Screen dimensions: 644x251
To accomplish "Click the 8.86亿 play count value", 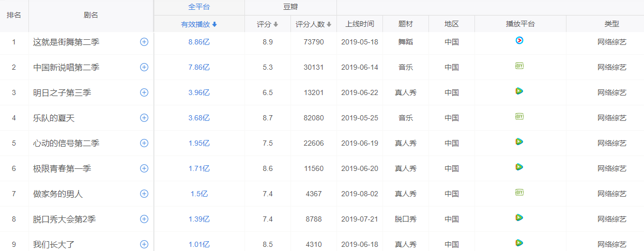I will pyautogui.click(x=199, y=42).
